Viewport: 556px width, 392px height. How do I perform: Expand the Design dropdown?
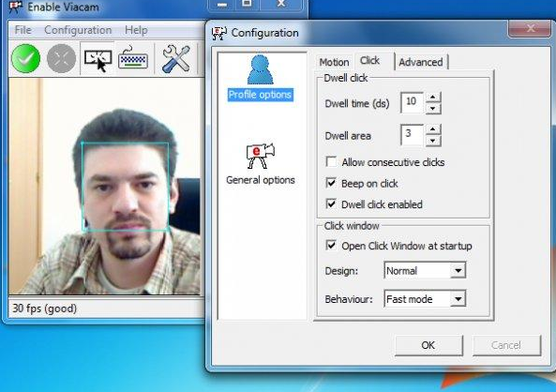pos(425,271)
